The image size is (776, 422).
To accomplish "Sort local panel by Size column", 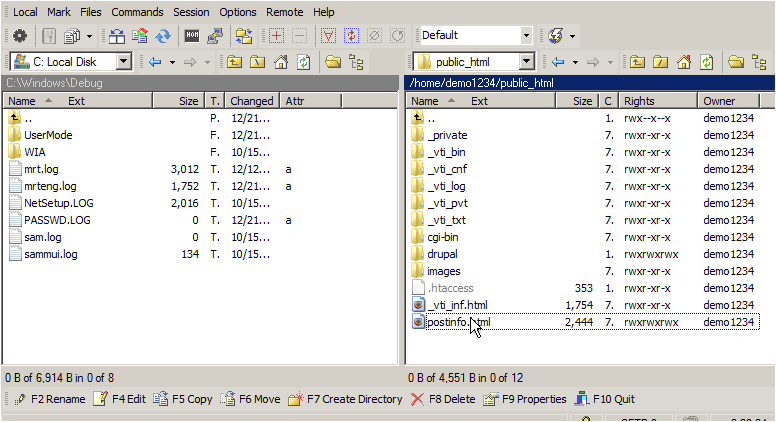I will tap(180, 101).
